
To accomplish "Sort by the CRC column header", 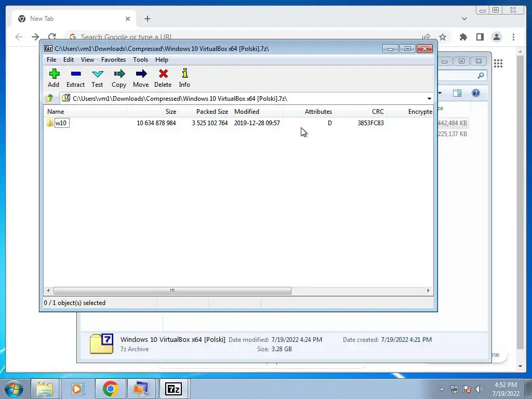I will coord(361,112).
